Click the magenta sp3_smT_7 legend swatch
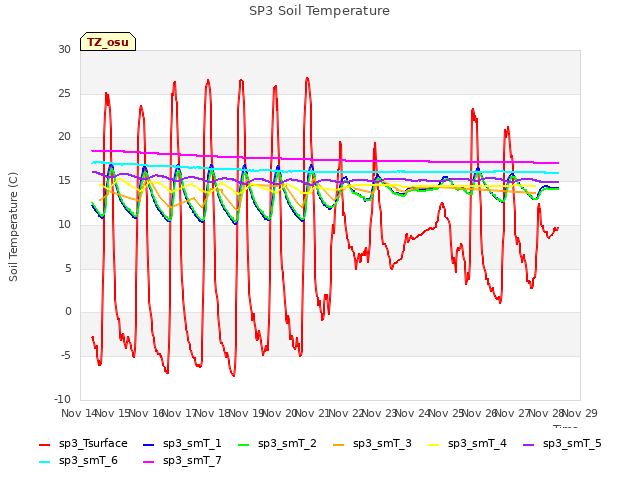 coord(149,462)
